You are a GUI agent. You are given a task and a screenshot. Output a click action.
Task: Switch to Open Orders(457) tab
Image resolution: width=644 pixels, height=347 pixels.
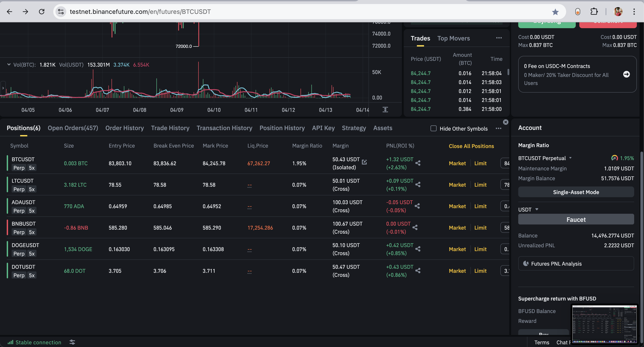73,128
